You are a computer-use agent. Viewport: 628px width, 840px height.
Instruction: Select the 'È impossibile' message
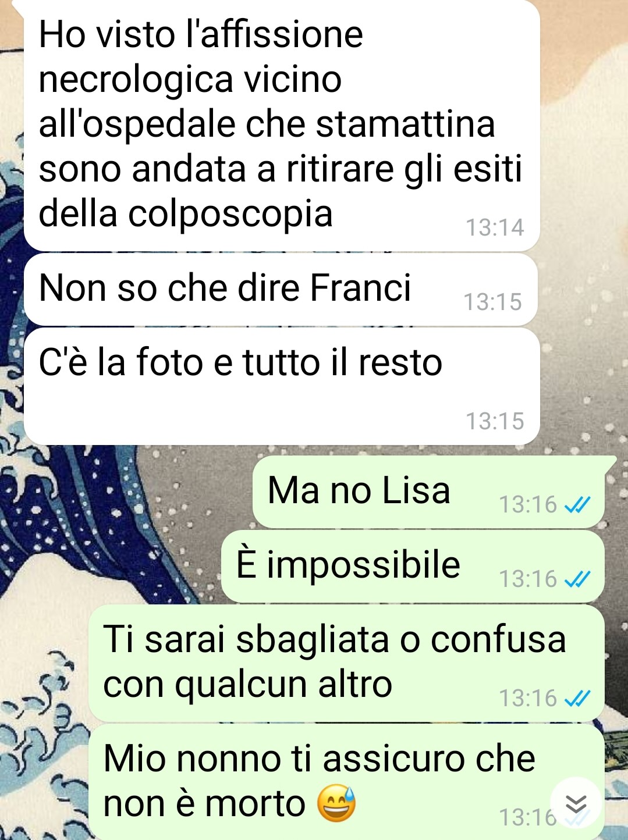[413, 566]
